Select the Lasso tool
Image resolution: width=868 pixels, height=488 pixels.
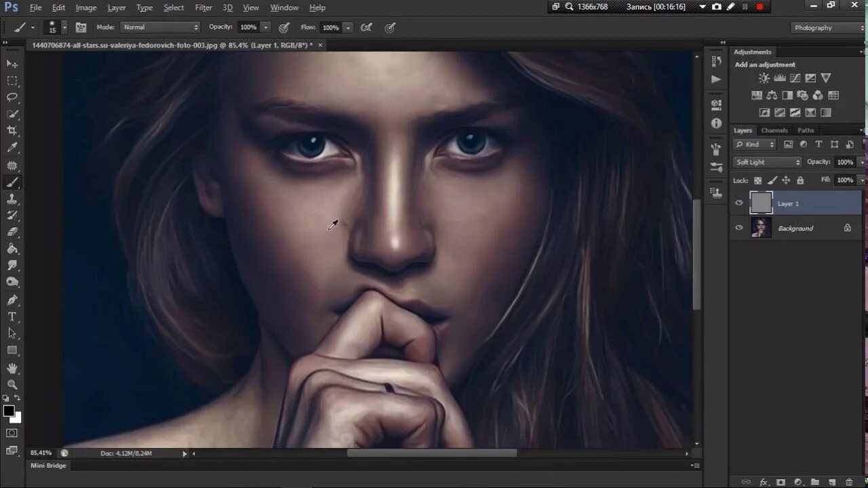(x=12, y=97)
